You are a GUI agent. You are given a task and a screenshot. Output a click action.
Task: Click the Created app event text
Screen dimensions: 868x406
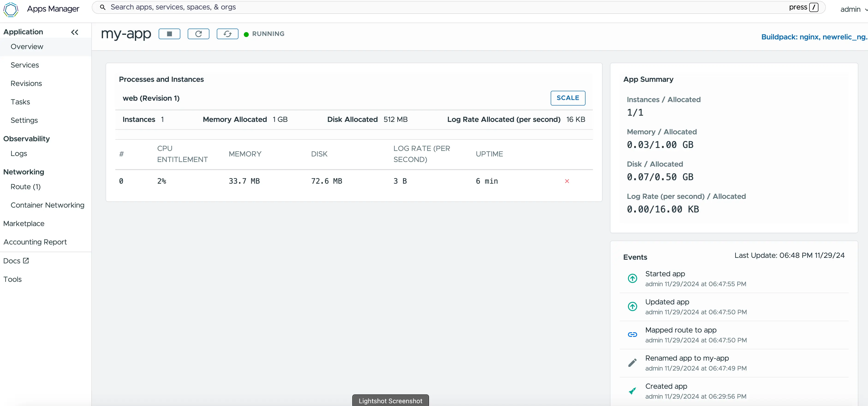point(666,386)
